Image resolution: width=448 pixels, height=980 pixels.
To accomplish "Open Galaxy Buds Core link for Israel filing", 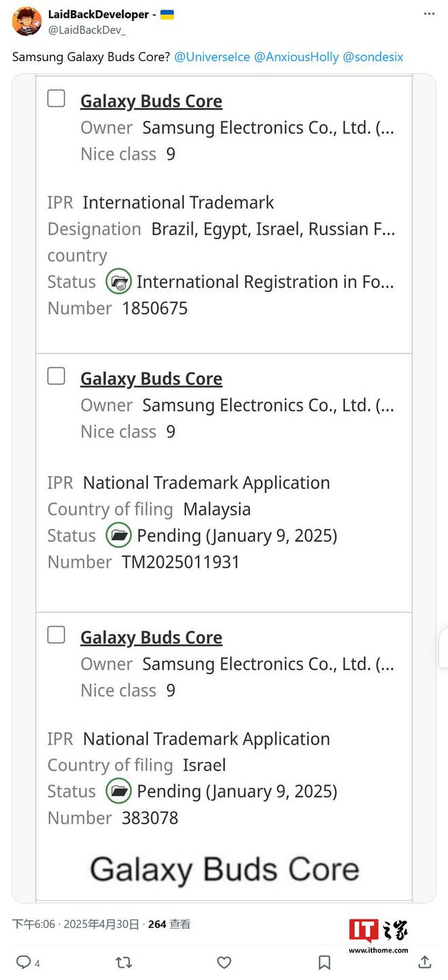I will pyautogui.click(x=151, y=638).
